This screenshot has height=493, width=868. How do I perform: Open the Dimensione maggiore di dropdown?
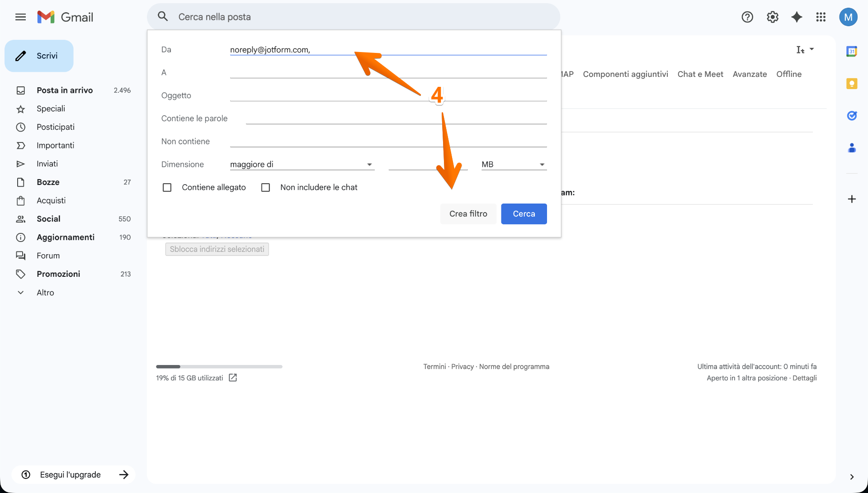(369, 164)
